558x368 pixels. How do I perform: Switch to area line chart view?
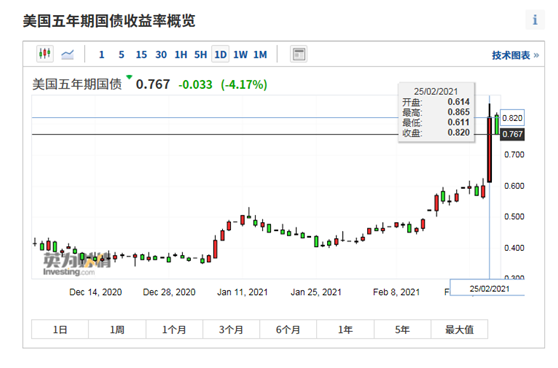[67, 54]
